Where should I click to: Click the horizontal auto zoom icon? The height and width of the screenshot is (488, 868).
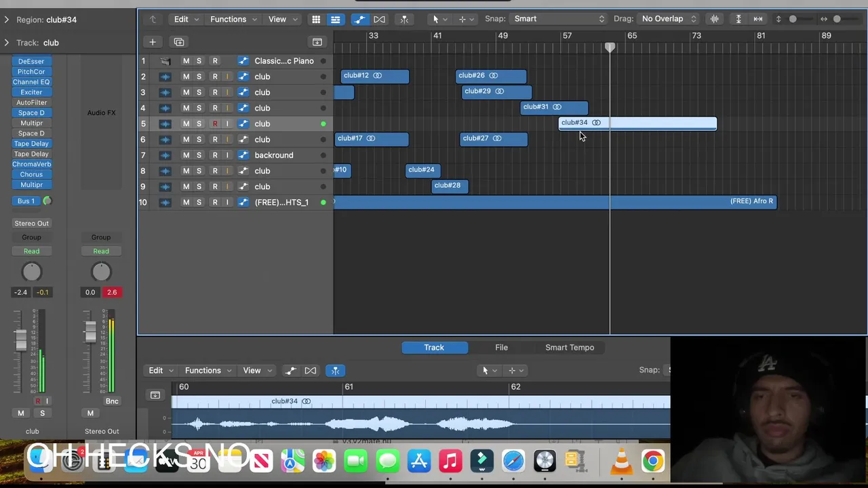[x=758, y=19]
